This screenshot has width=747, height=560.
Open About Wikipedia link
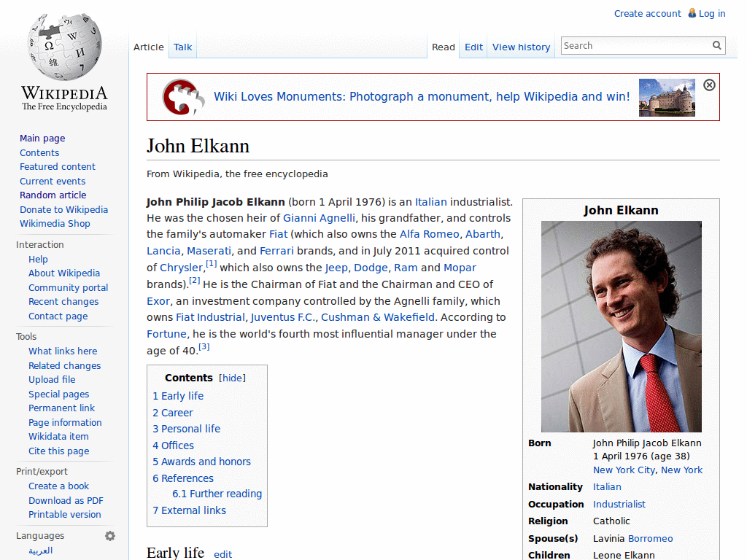pos(64,273)
